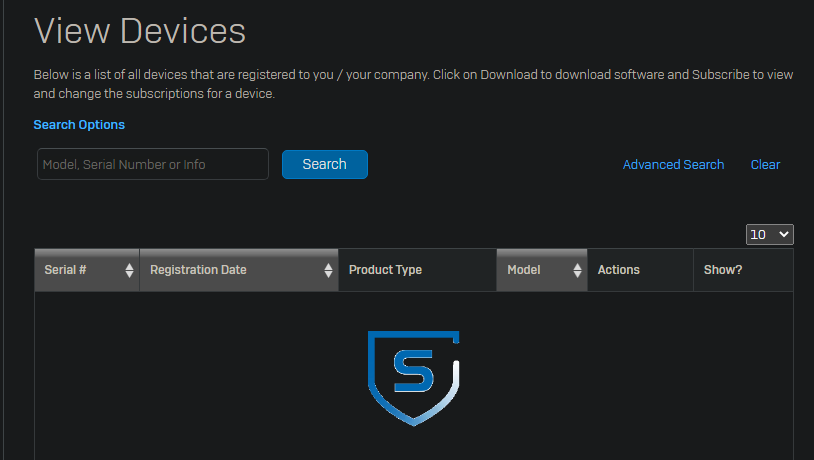Click the Product Type column header

(x=417, y=270)
